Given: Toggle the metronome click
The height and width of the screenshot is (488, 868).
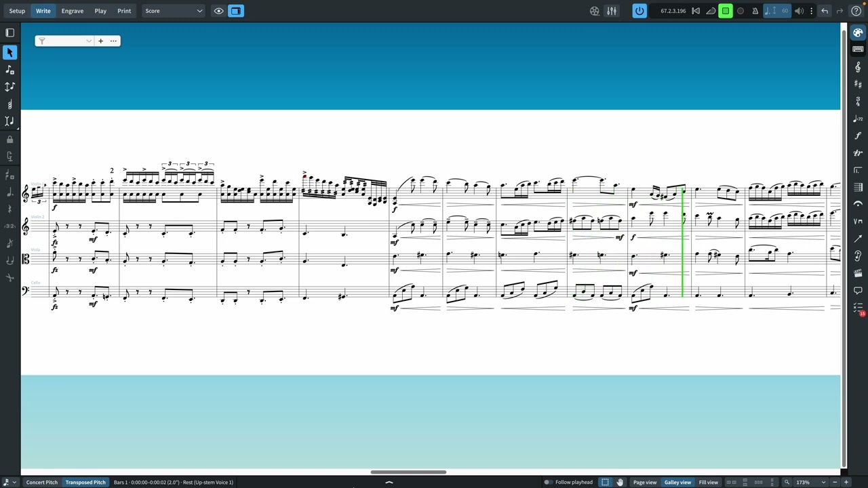Looking at the screenshot, I should point(755,11).
